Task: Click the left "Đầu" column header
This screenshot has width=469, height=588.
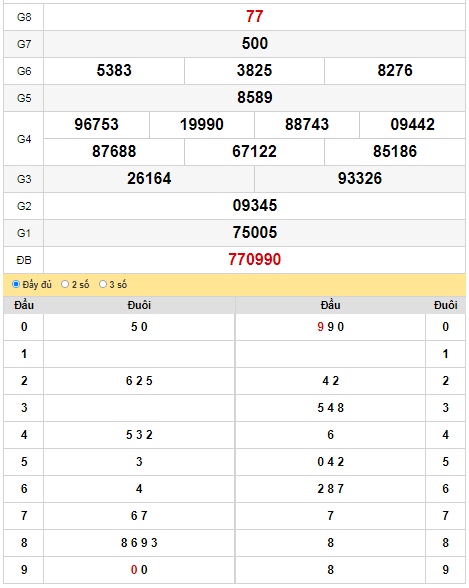Action: tap(24, 305)
